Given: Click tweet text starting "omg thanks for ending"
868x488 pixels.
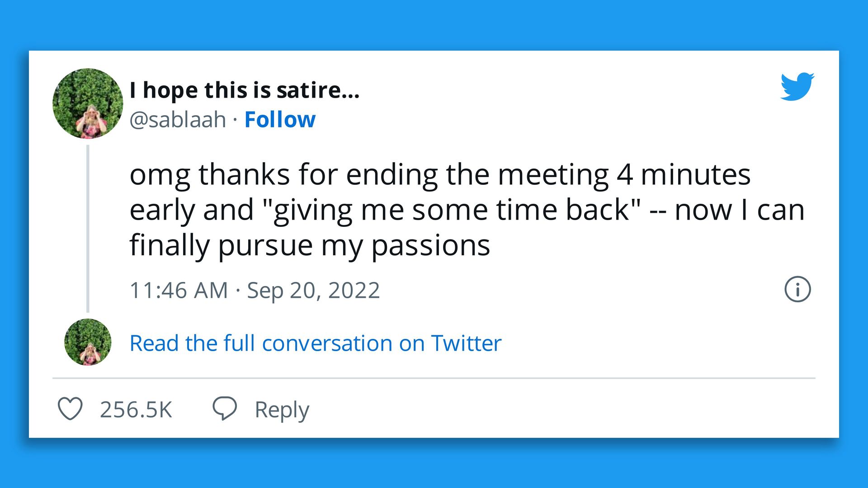Looking at the screenshot, I should (x=439, y=174).
